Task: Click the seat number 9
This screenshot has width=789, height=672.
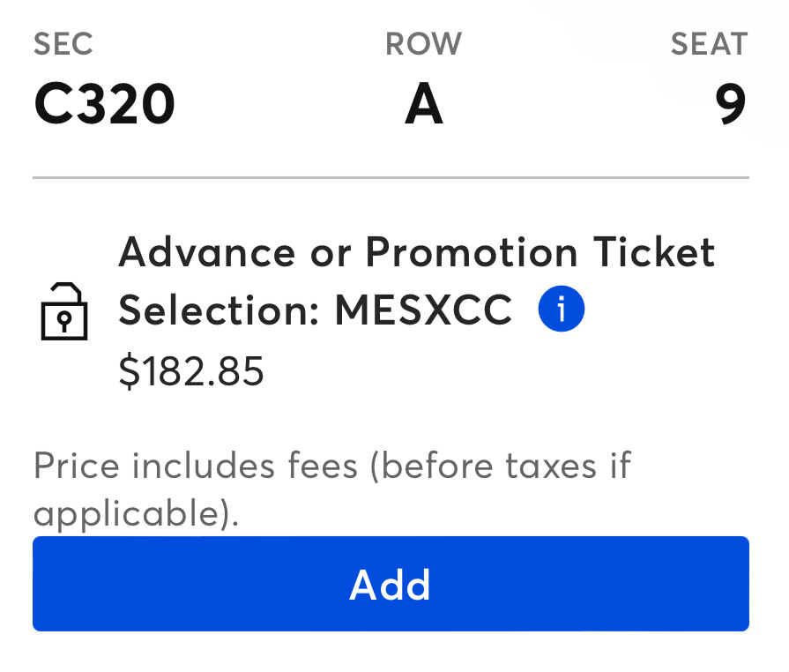Action: point(731,104)
